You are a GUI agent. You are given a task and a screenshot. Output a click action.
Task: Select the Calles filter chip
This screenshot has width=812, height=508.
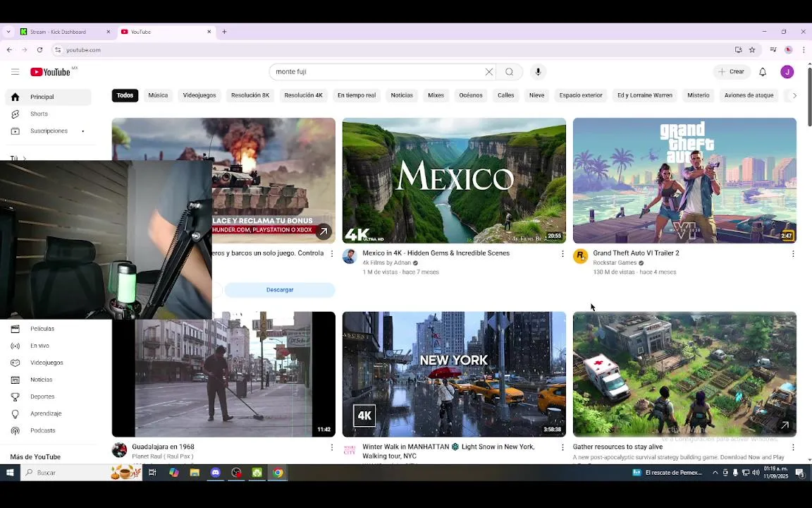506,95
